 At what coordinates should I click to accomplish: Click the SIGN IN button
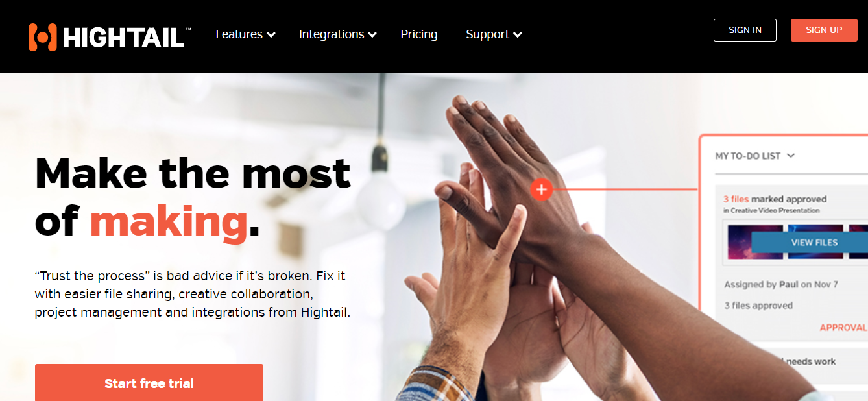pos(745,30)
